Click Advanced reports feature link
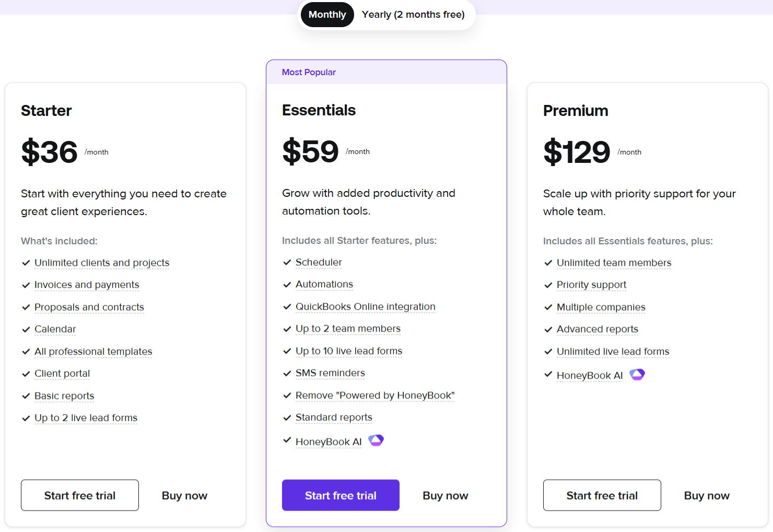Viewport: 773px width, 532px height. tap(597, 329)
